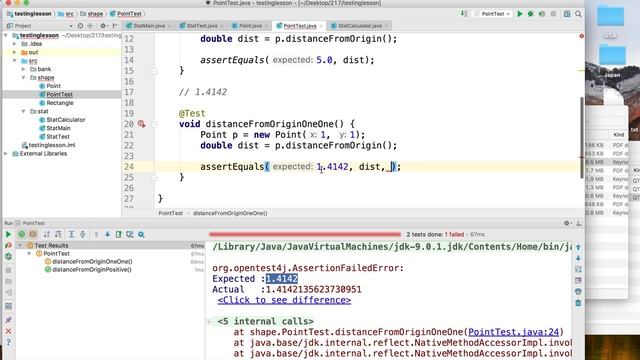Click the editor vertical scrollbar

pos(582,138)
